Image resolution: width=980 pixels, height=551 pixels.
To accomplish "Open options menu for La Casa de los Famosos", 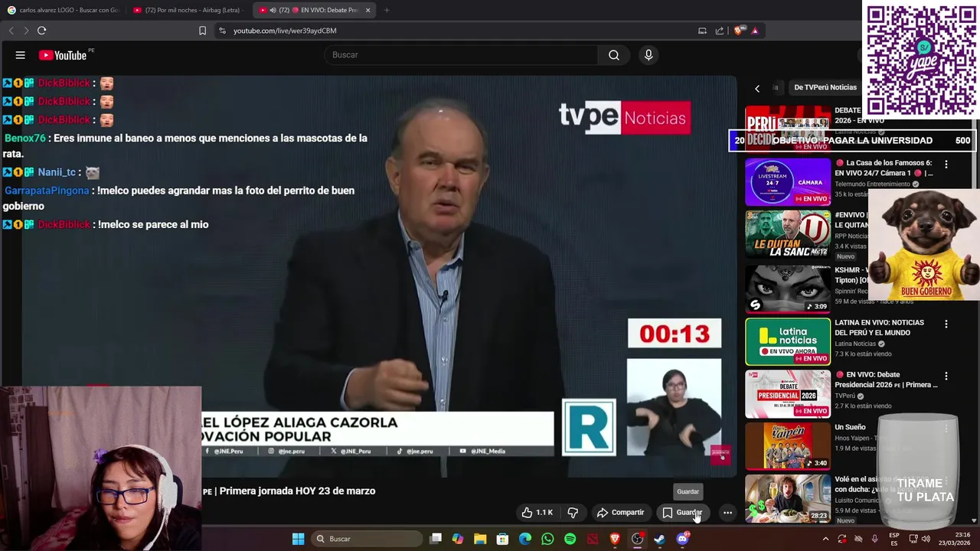I will [946, 164].
